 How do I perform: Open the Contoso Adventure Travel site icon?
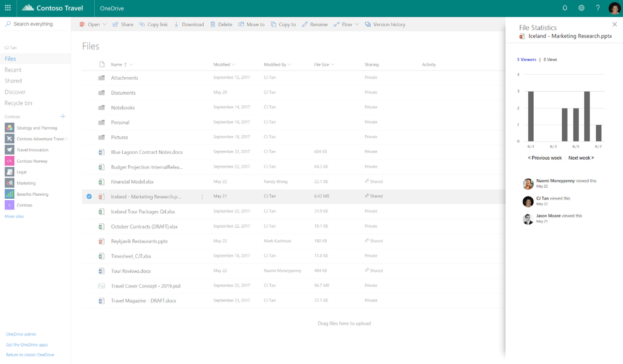click(9, 138)
